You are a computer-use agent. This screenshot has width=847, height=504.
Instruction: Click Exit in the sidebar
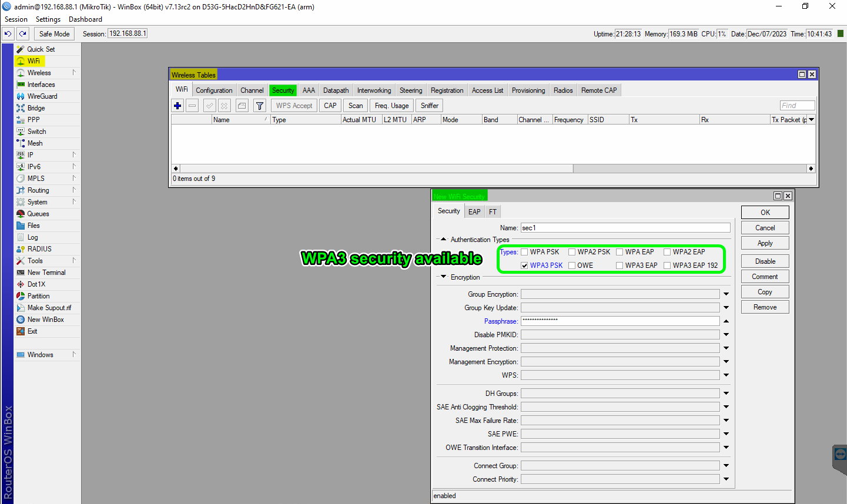pyautogui.click(x=32, y=331)
